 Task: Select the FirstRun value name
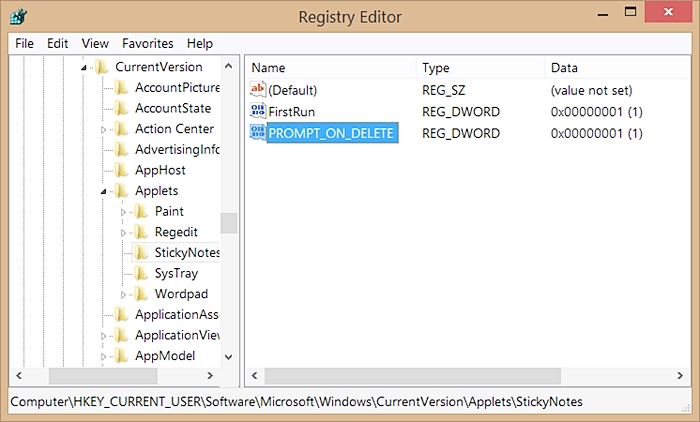coord(292,112)
